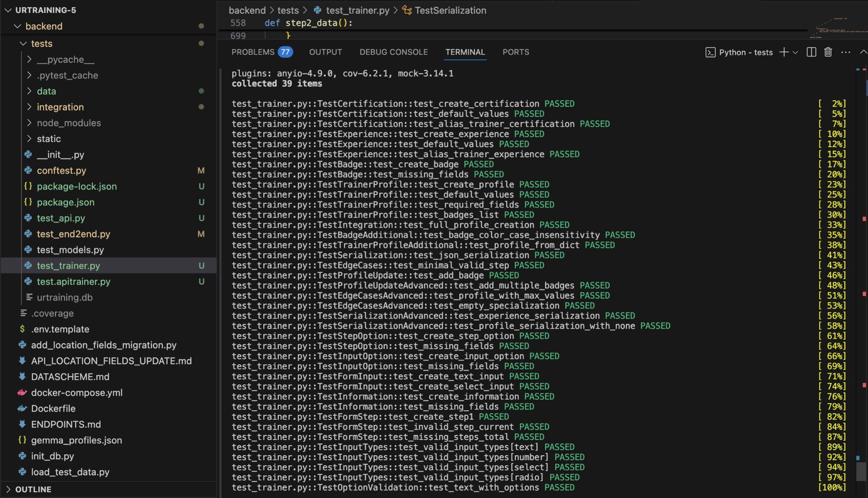Screen dimensions: 868x498
Task: Open the launch profile dropdown next to plus
Action: tap(795, 52)
